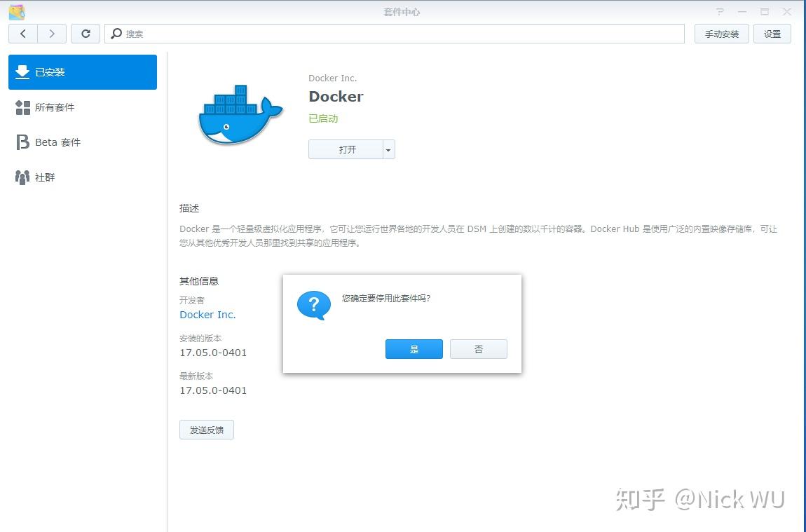
Task: Cancel the dialog by clicking 否
Action: (478, 348)
